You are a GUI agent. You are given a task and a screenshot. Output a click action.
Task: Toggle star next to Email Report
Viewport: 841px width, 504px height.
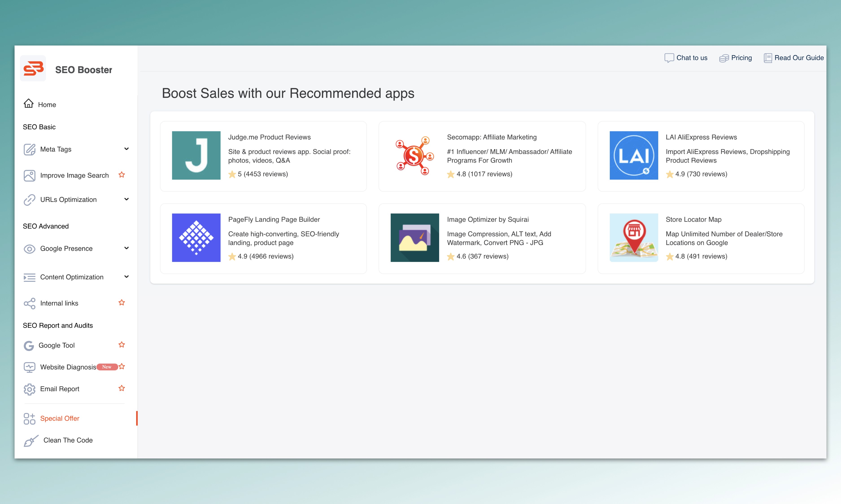pyautogui.click(x=122, y=388)
